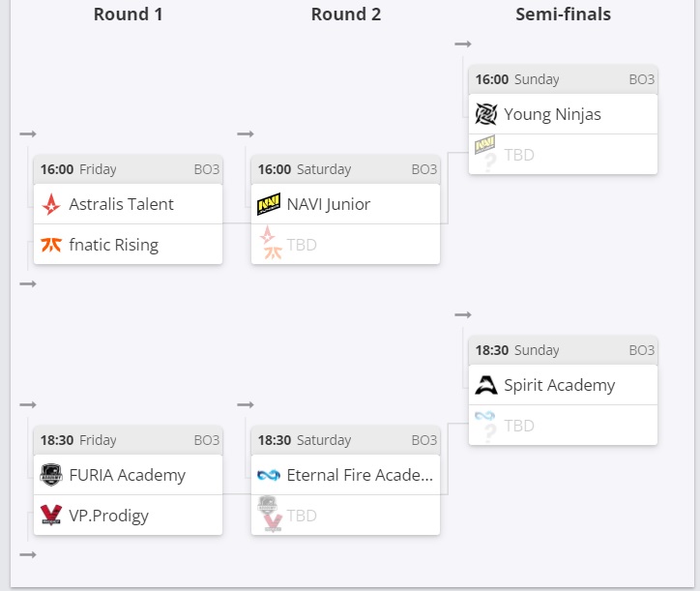
Task: Click the Eternal Fire Academy logo
Action: [x=269, y=475]
